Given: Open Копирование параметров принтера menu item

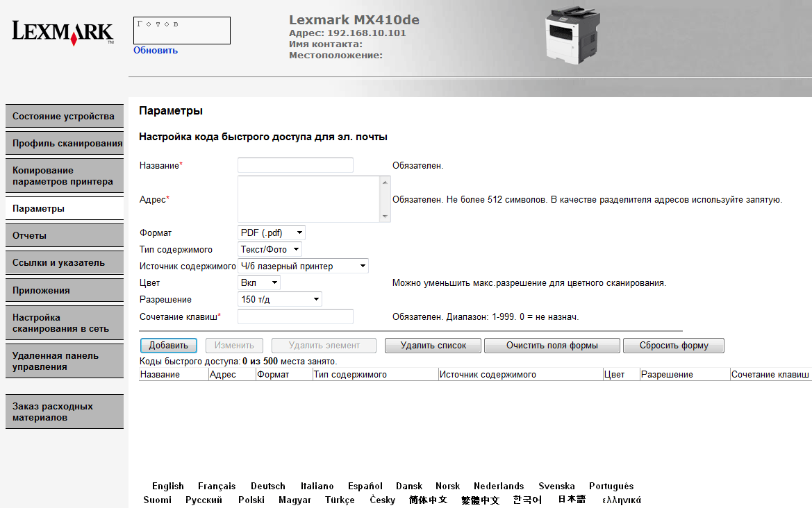Looking at the screenshot, I should (x=64, y=176).
